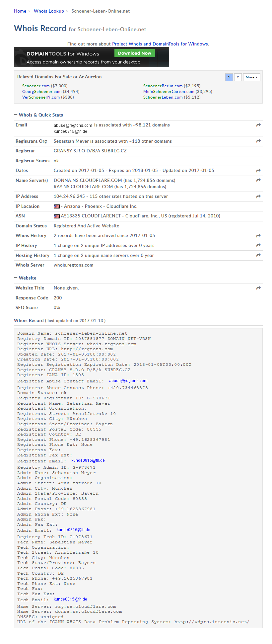Open the MeinSchoenerGarten.com domain listing

click(169, 92)
